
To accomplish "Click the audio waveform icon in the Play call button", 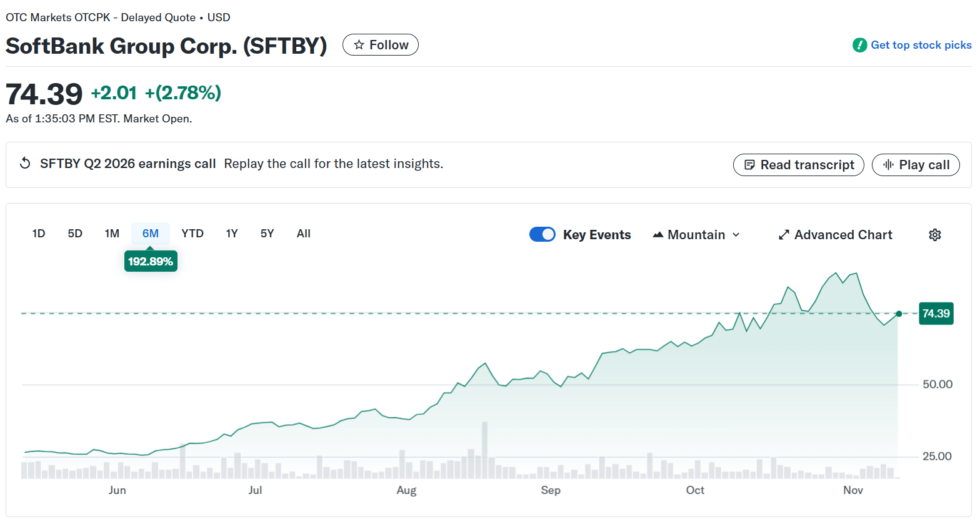I will pos(888,165).
